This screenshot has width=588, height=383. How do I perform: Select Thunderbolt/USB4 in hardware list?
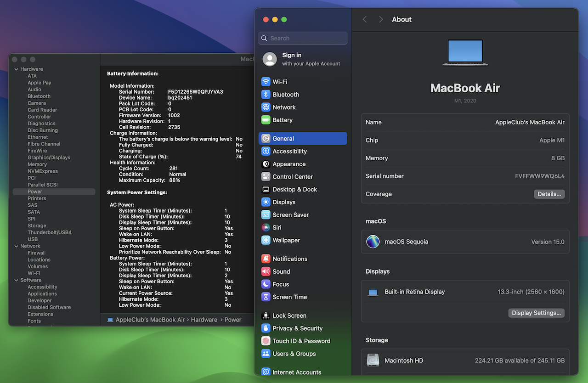(50, 232)
